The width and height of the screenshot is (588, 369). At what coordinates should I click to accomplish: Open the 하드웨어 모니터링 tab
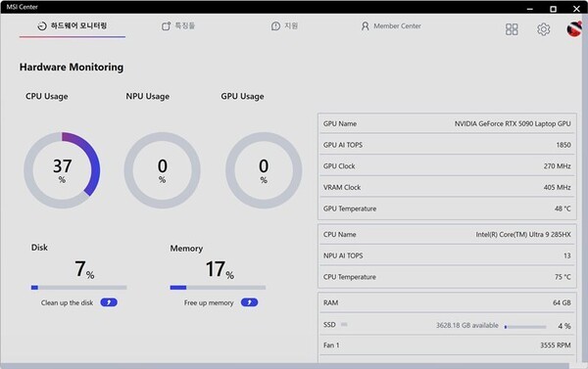[x=72, y=25]
